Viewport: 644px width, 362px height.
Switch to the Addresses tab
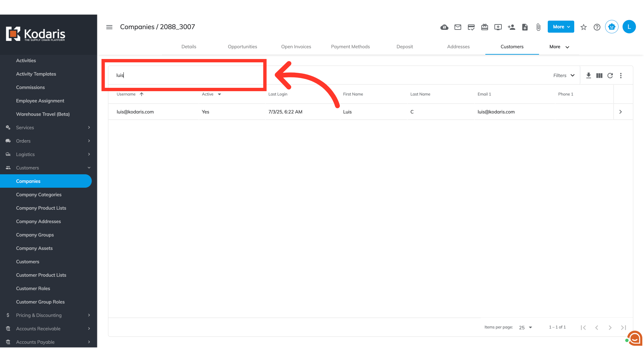coord(458,47)
